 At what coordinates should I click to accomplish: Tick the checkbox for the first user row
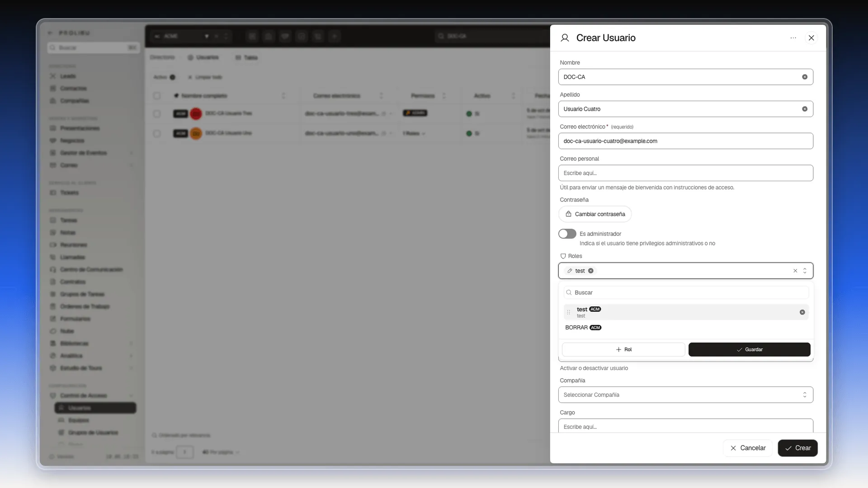pos(157,114)
